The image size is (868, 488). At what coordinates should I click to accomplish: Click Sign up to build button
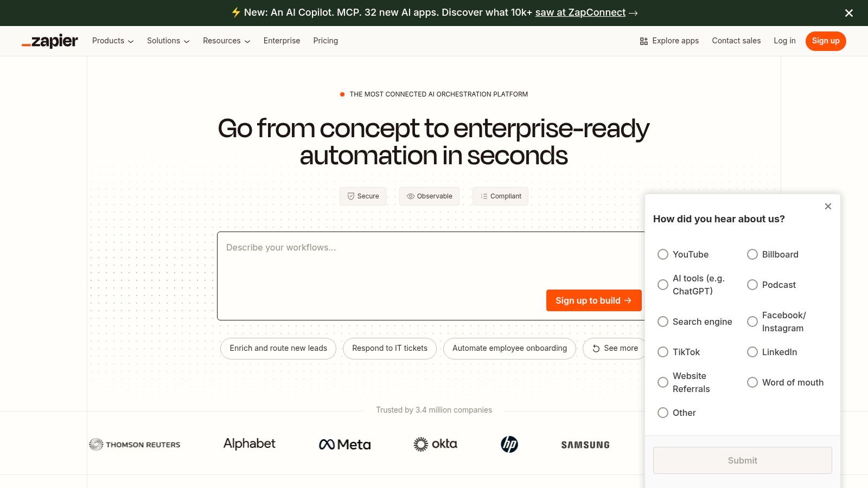(594, 300)
